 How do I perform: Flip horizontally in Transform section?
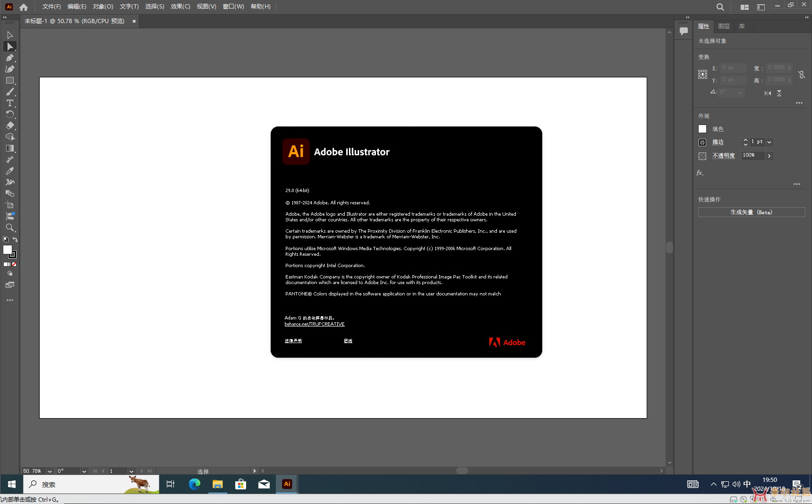(768, 93)
